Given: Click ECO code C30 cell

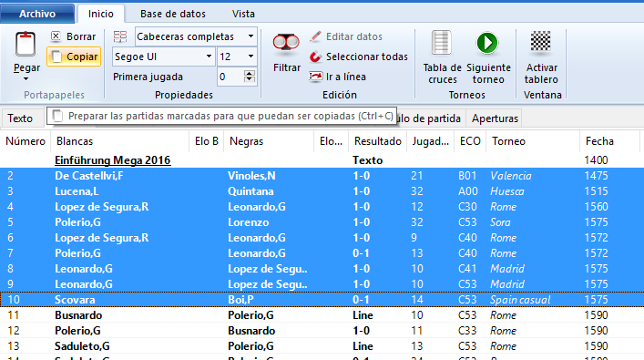Looking at the screenshot, I should tap(467, 207).
